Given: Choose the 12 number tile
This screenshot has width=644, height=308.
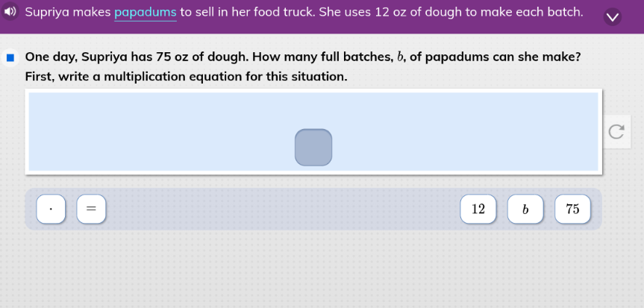Looking at the screenshot, I should tap(478, 210).
